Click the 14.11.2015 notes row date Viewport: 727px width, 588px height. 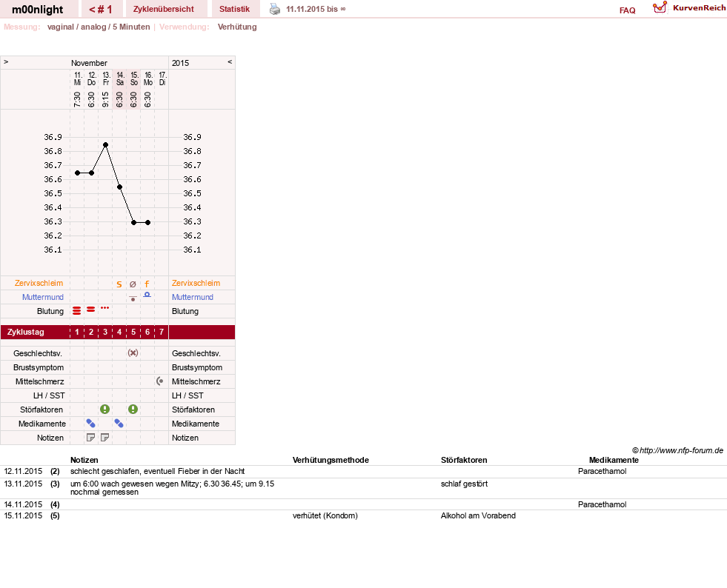pos(23,504)
